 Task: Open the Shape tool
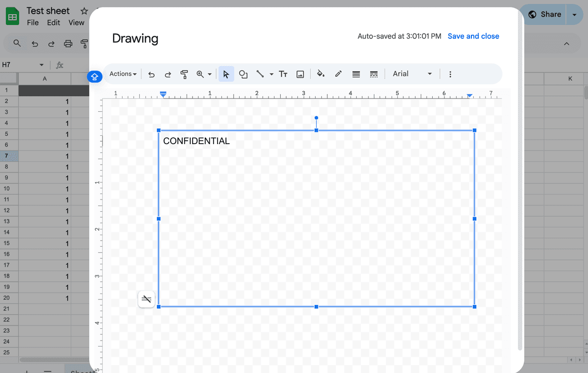244,74
